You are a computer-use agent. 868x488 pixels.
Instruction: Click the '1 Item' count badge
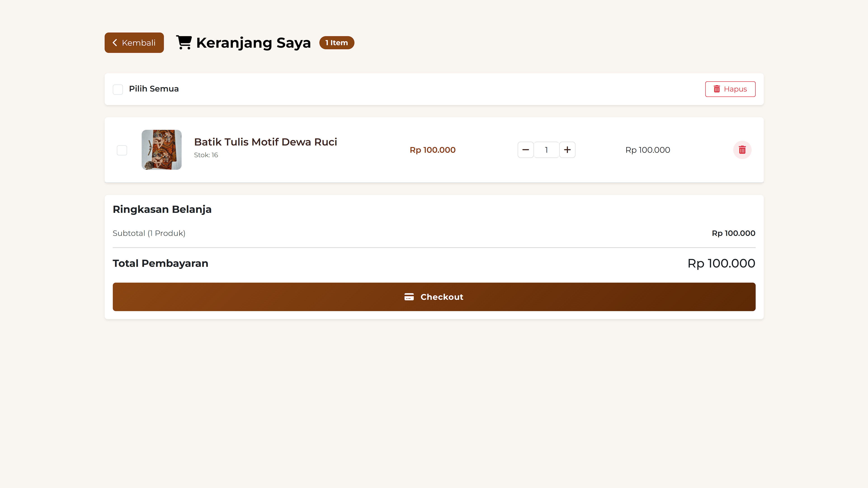pos(336,43)
